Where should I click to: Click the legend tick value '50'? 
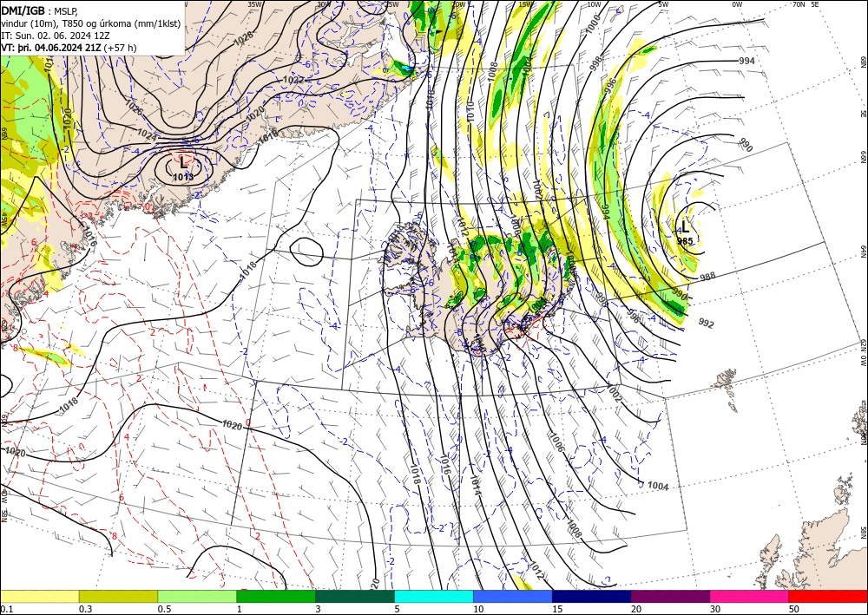[x=794, y=609]
